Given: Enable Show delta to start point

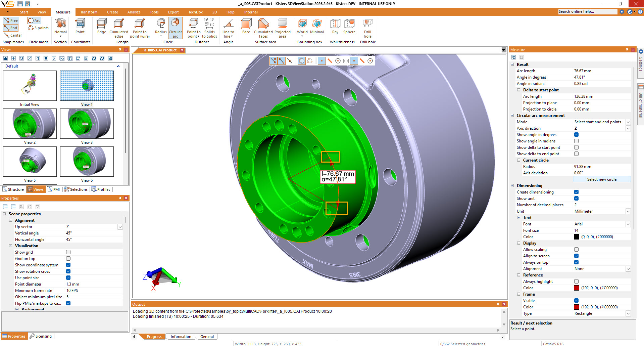Looking at the screenshot, I should (576, 147).
